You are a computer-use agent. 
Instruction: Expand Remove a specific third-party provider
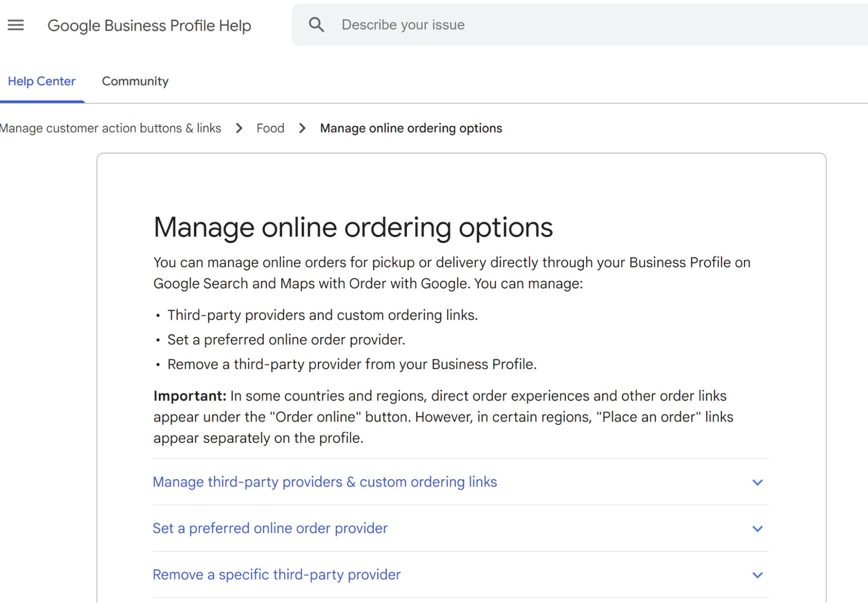[x=277, y=575]
